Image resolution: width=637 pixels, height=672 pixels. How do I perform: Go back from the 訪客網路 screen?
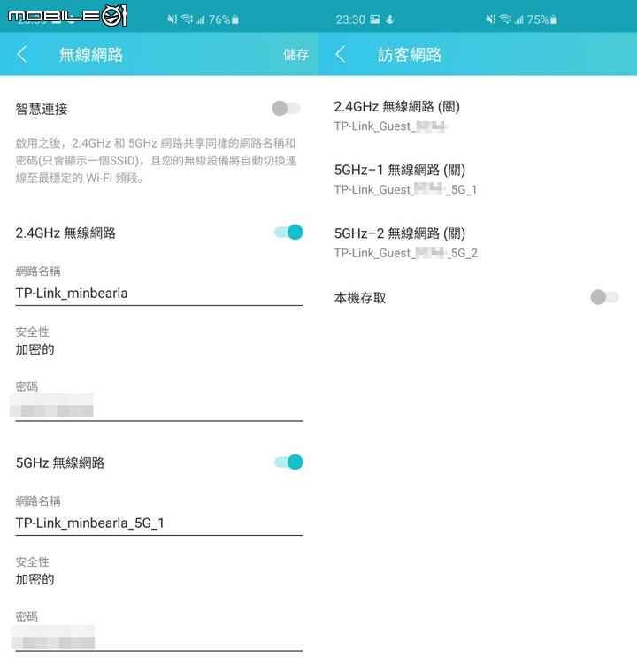340,55
